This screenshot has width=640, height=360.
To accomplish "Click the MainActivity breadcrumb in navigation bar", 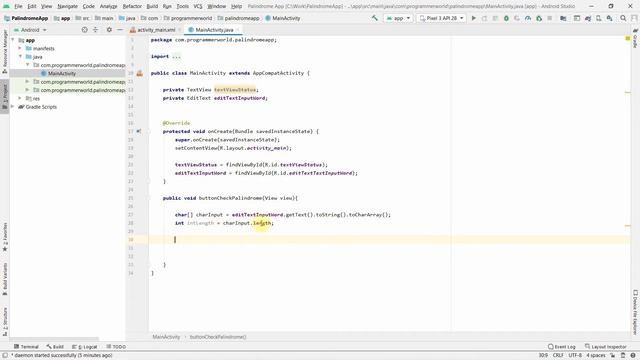I will 282,18.
